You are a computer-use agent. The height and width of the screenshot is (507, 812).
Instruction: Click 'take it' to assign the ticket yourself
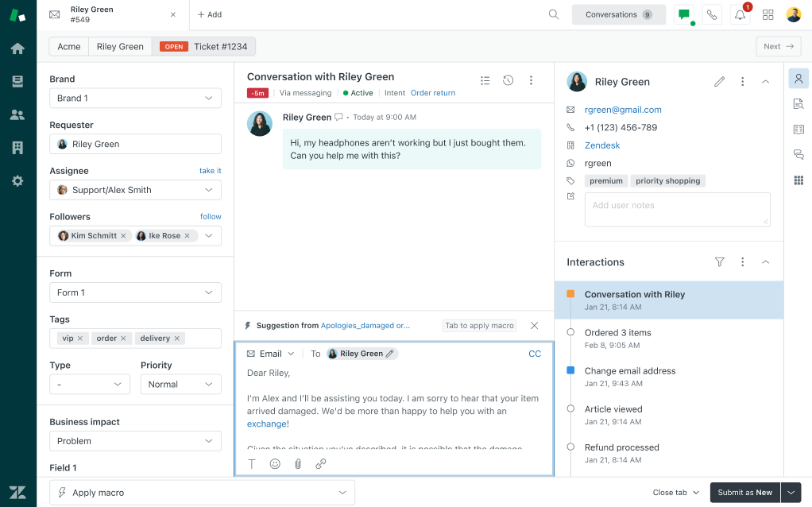(210, 170)
